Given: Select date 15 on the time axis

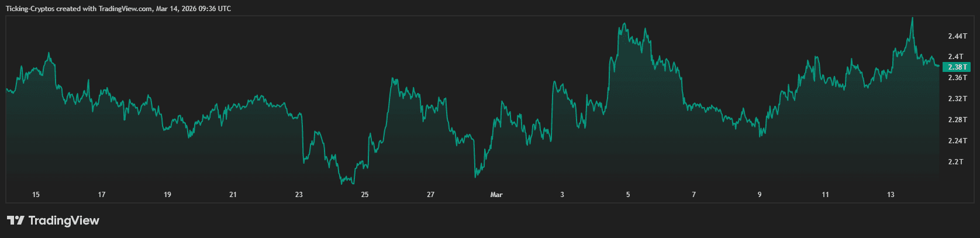Looking at the screenshot, I should click(x=36, y=195).
